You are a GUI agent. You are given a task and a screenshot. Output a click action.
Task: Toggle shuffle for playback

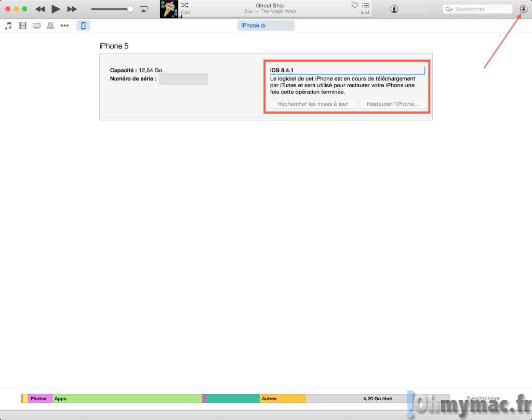coord(184,5)
